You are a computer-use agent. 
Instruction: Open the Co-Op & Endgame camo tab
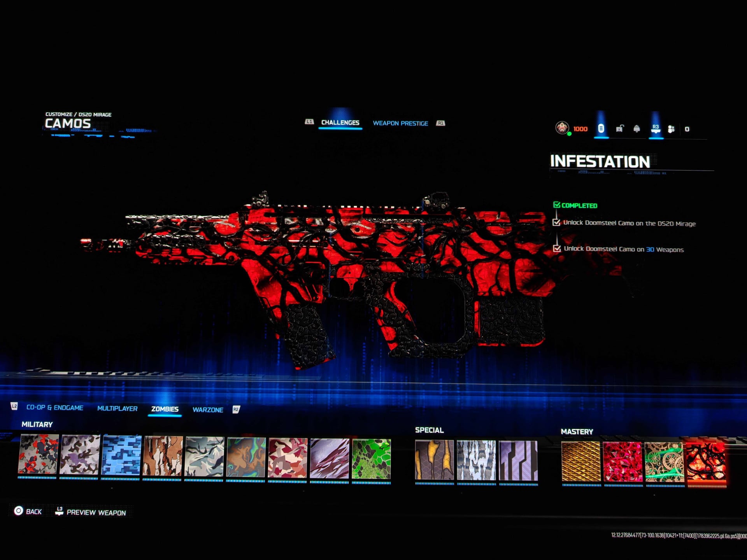pyautogui.click(x=55, y=408)
